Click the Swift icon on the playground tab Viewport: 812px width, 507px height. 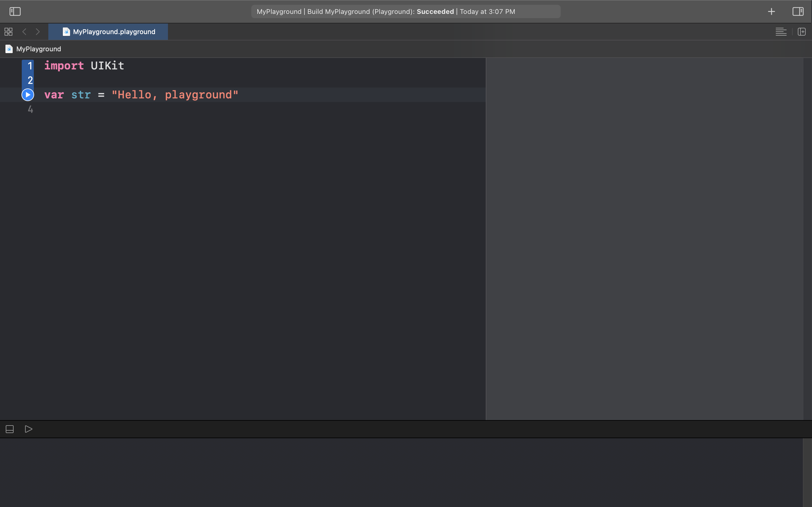(66, 32)
